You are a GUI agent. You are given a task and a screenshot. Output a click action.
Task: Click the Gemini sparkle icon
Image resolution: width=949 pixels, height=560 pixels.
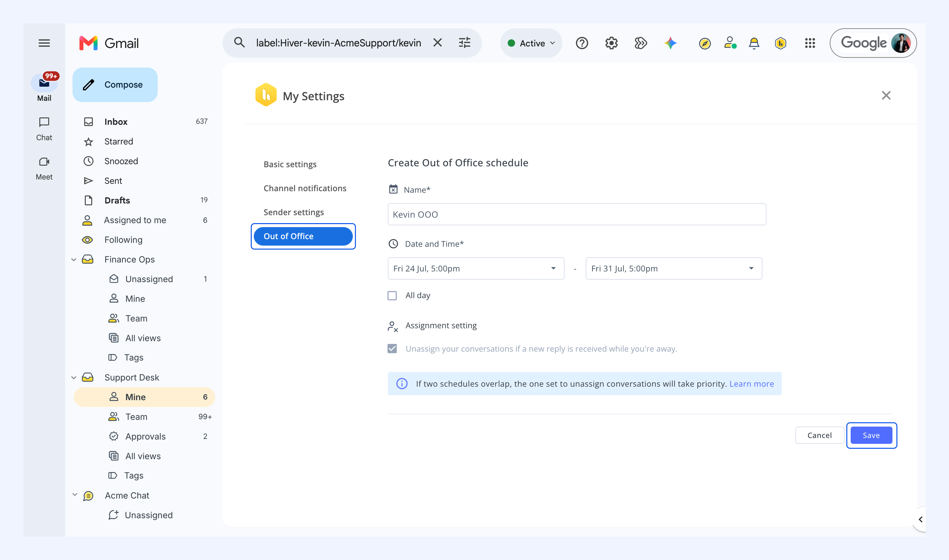pos(671,43)
